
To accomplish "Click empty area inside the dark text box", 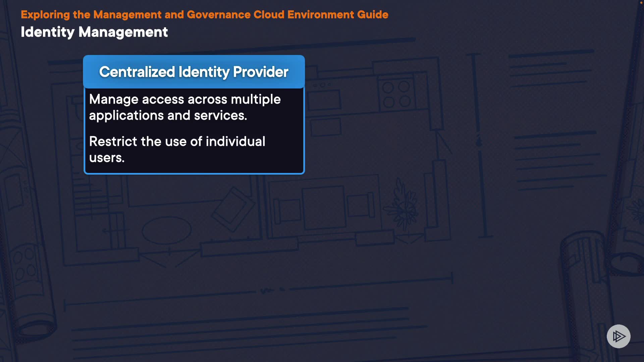I will [x=235, y=161].
